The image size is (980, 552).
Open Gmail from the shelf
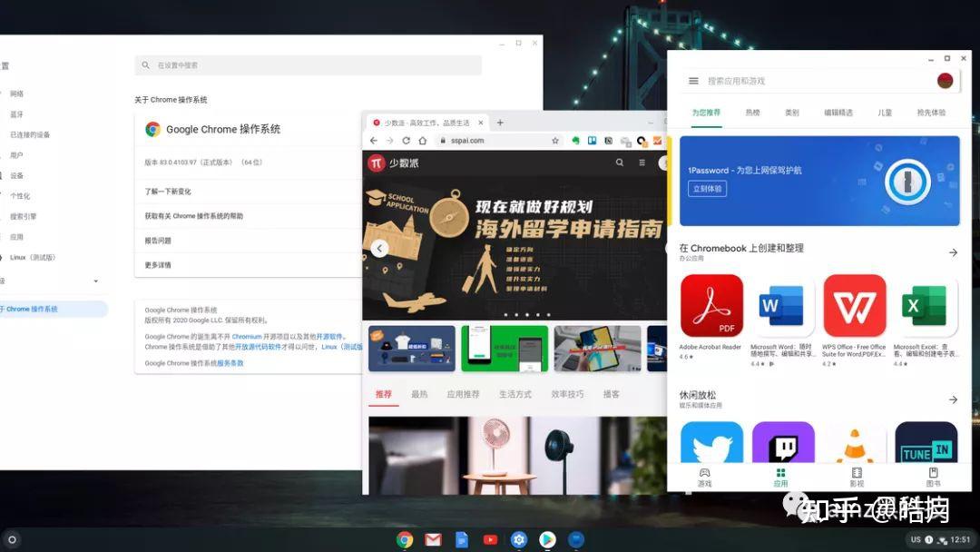pos(433,539)
